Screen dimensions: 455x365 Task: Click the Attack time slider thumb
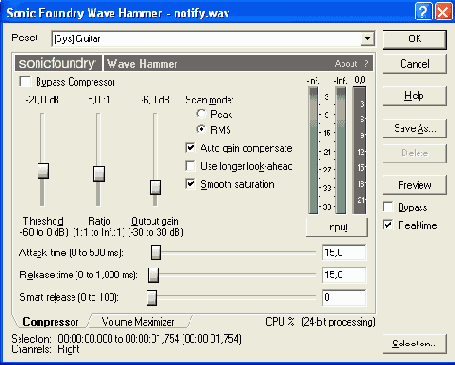pyautogui.click(x=156, y=253)
